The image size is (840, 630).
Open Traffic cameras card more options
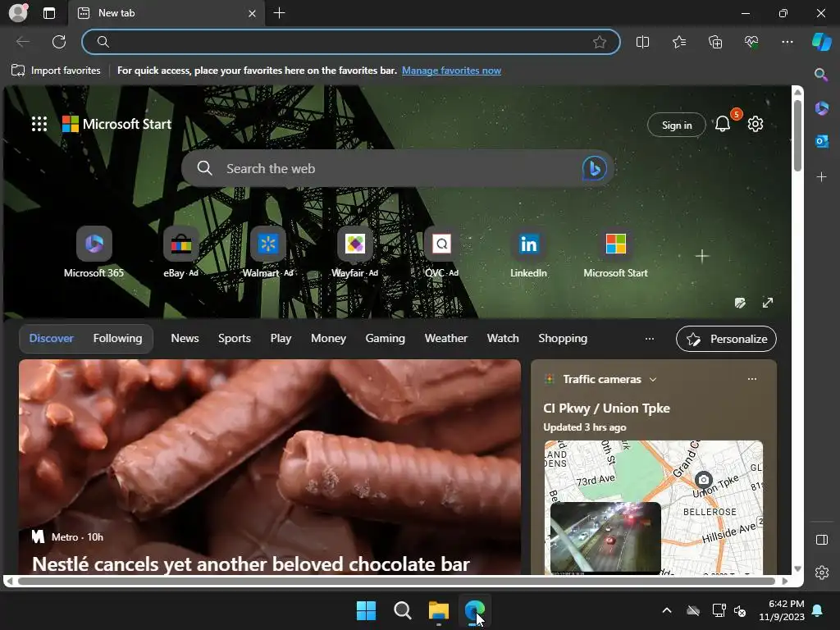click(752, 379)
